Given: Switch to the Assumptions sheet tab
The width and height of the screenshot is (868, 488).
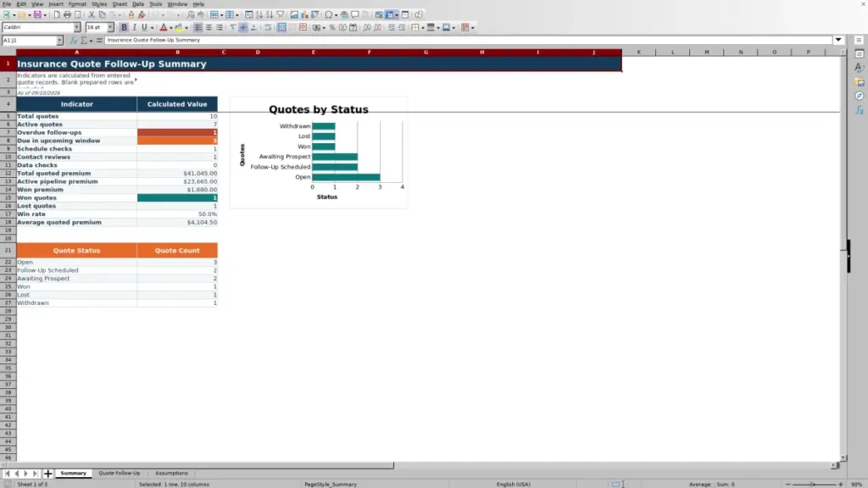Looking at the screenshot, I should tap(171, 474).
